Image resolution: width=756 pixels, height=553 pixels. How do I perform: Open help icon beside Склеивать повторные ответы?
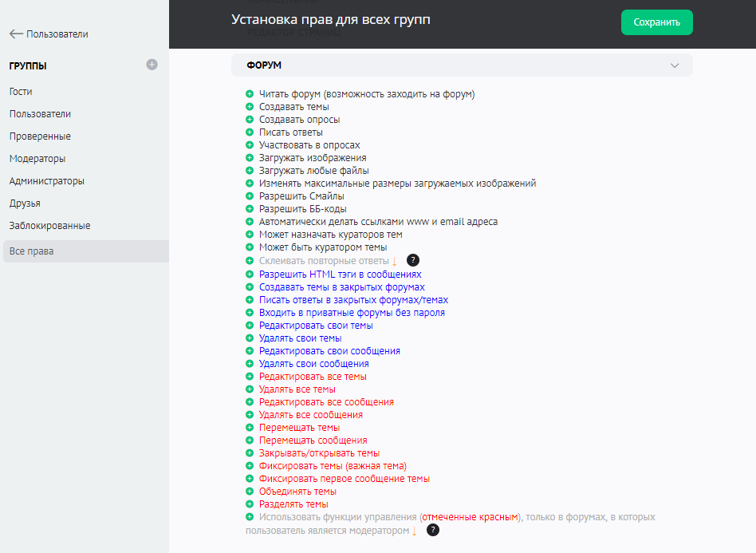[x=412, y=261]
